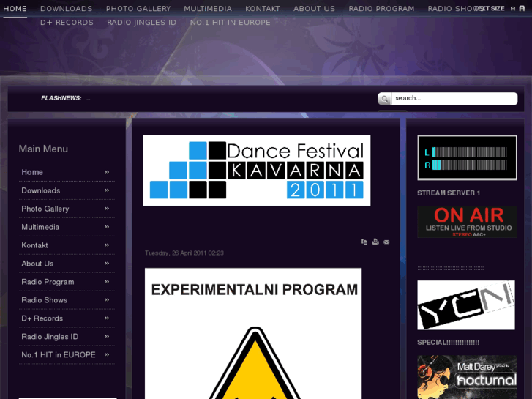Click the PDF icon above the article
This screenshot has width=532, height=399.
coord(364,242)
